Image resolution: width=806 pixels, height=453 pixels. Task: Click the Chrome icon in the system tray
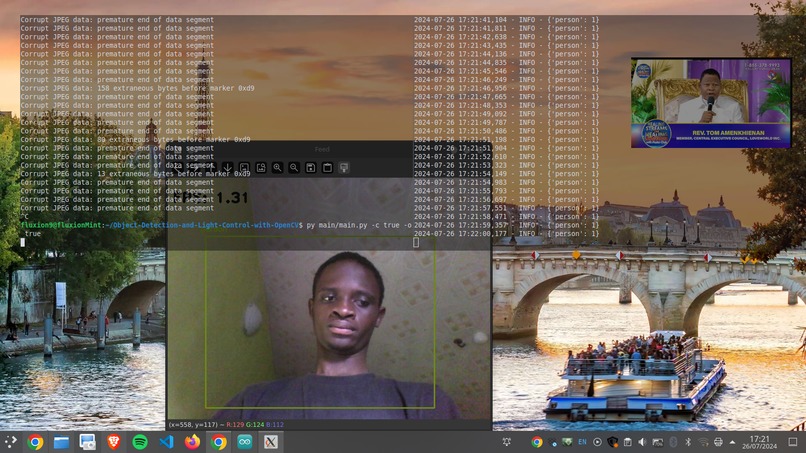537,442
